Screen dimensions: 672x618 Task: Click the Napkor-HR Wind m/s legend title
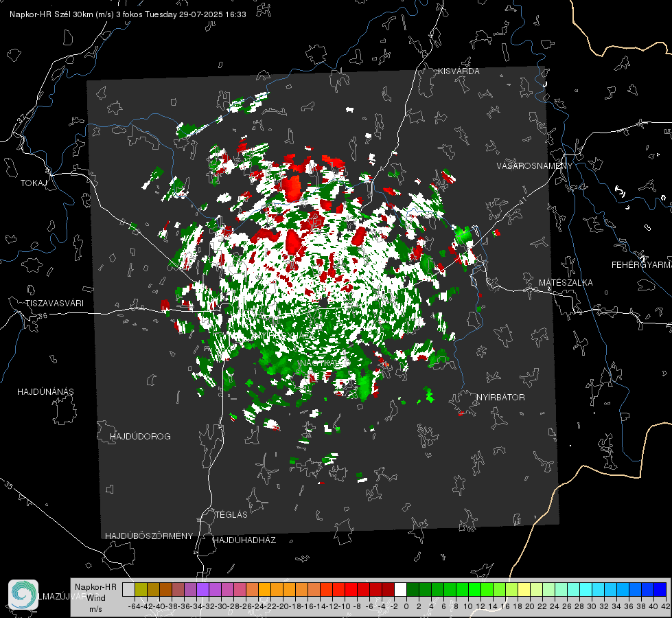coord(95,598)
